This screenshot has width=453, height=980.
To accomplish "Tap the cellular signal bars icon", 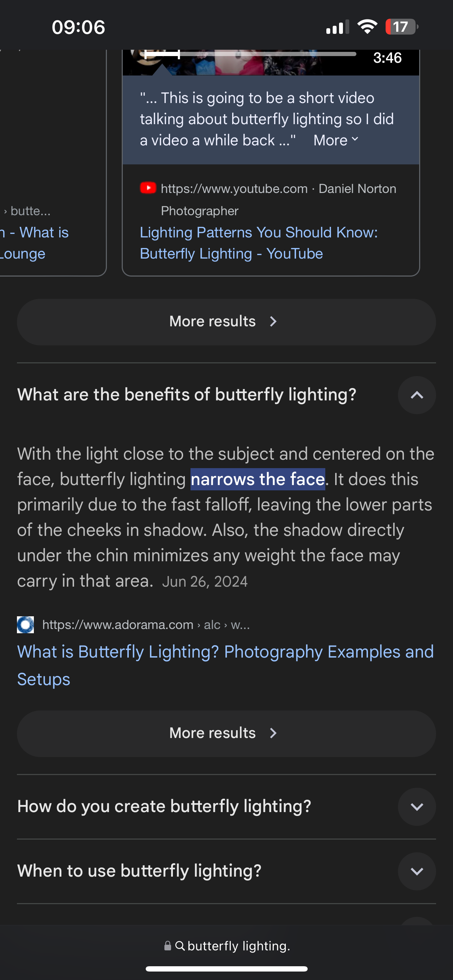I will [337, 27].
